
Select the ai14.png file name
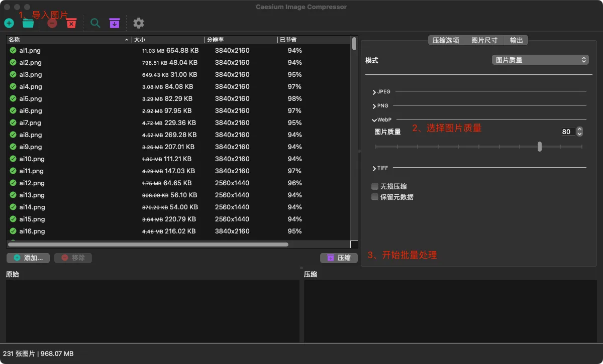tap(32, 207)
